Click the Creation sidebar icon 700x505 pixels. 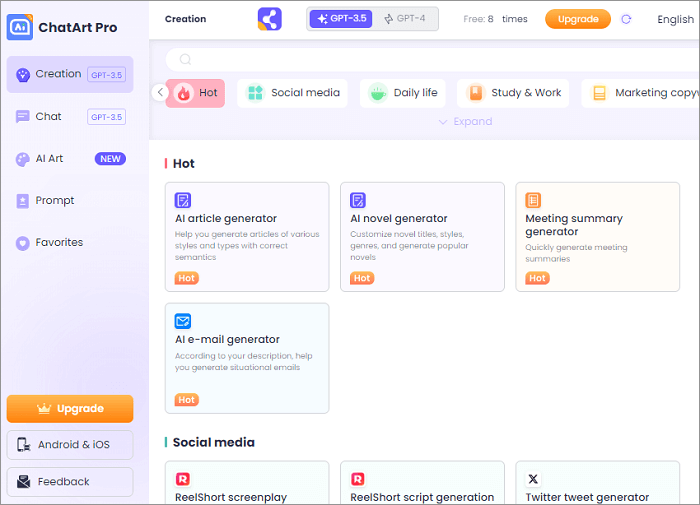[23, 75]
